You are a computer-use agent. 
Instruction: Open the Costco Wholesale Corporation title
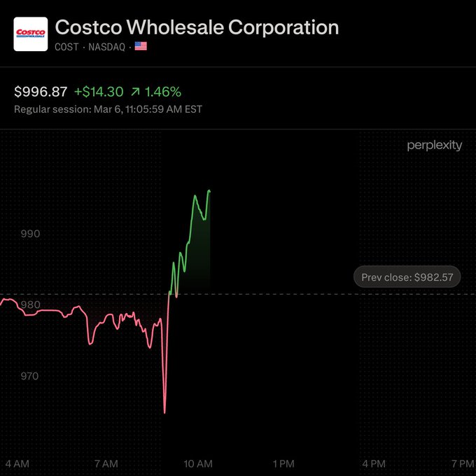click(x=197, y=27)
